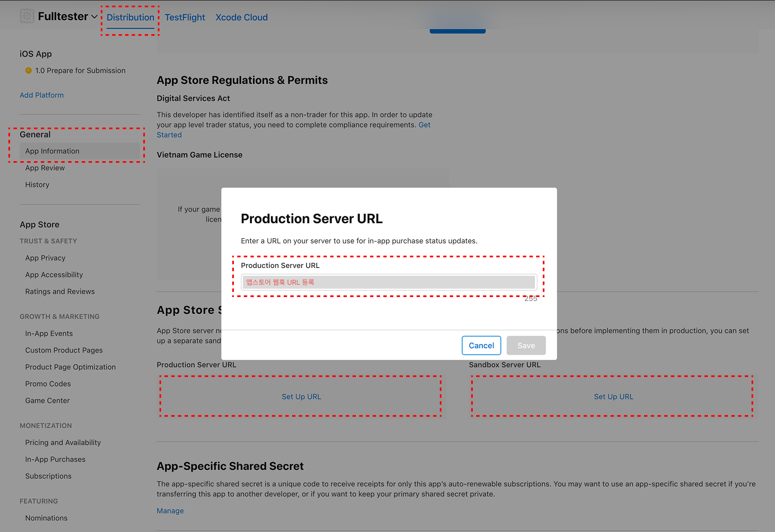Switch to the TestFlight tab
This screenshot has height=532, width=775.
pyautogui.click(x=185, y=17)
